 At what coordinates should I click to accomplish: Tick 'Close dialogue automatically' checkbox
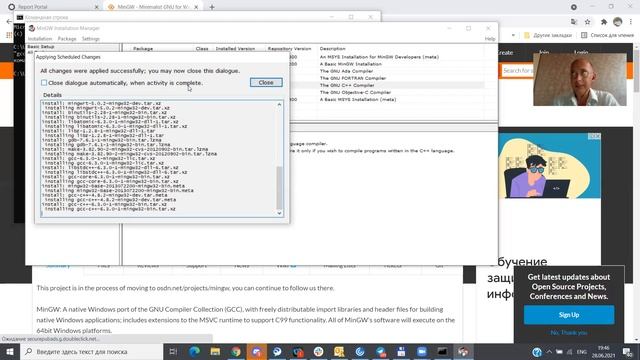(44, 83)
